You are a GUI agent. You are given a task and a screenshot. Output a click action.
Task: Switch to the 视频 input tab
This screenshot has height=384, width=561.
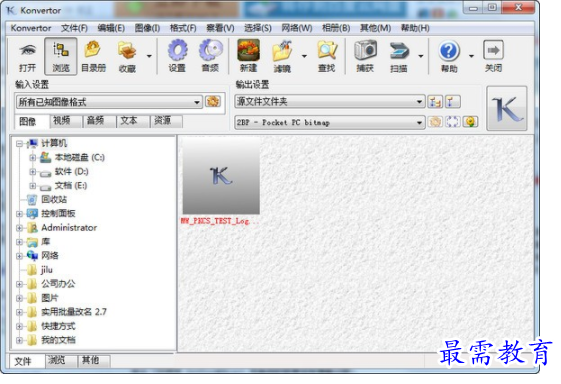(65, 121)
